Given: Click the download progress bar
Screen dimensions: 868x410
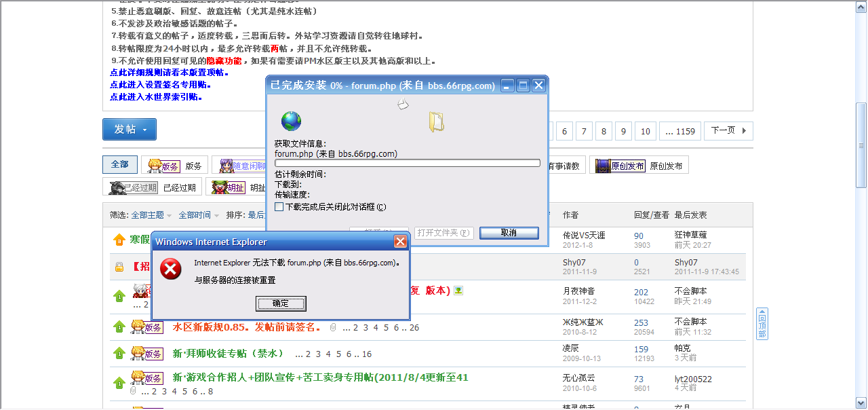Looking at the screenshot, I should pos(407,163).
